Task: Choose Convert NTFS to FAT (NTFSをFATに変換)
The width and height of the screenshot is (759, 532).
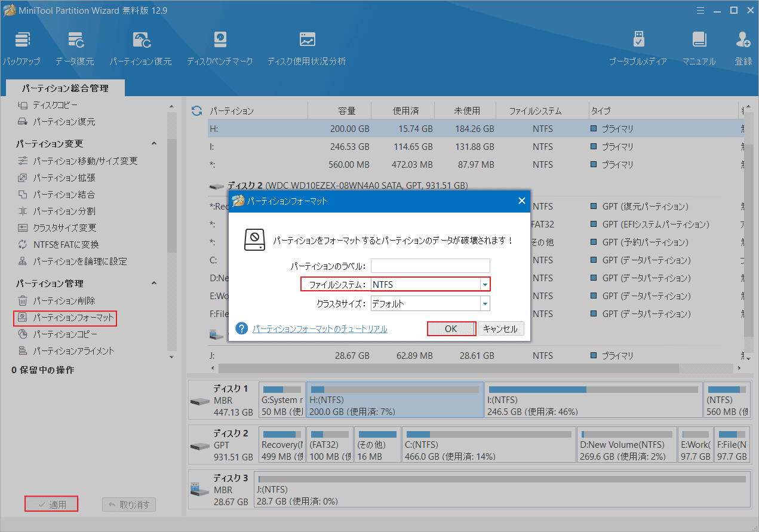Action: coord(58,245)
